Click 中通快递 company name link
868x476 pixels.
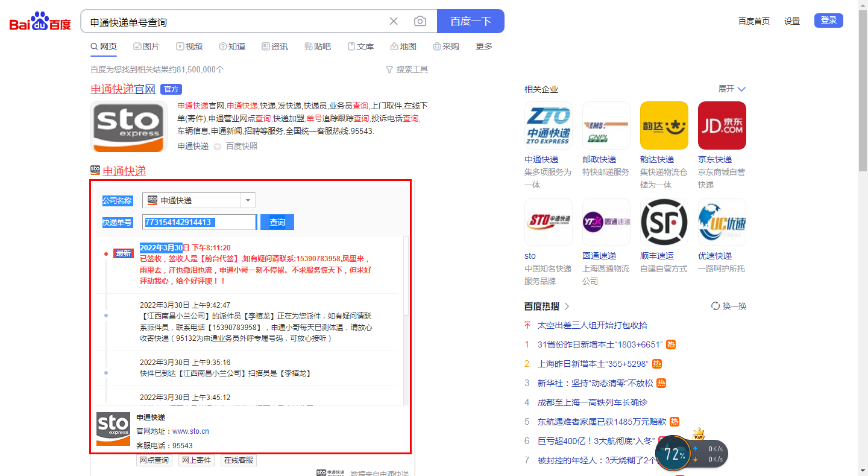(x=541, y=159)
